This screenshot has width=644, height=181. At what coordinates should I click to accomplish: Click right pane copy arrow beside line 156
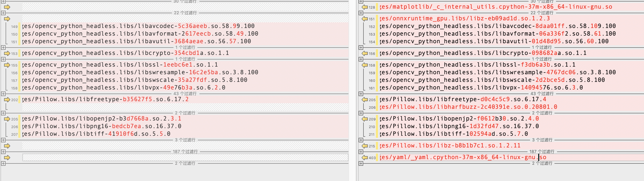[365, 53]
